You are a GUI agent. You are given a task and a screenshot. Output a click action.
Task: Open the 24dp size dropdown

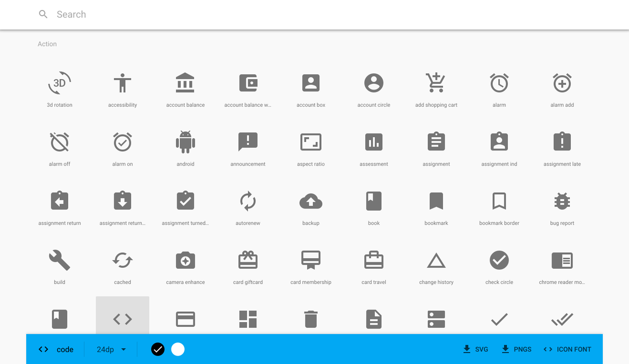click(106, 349)
